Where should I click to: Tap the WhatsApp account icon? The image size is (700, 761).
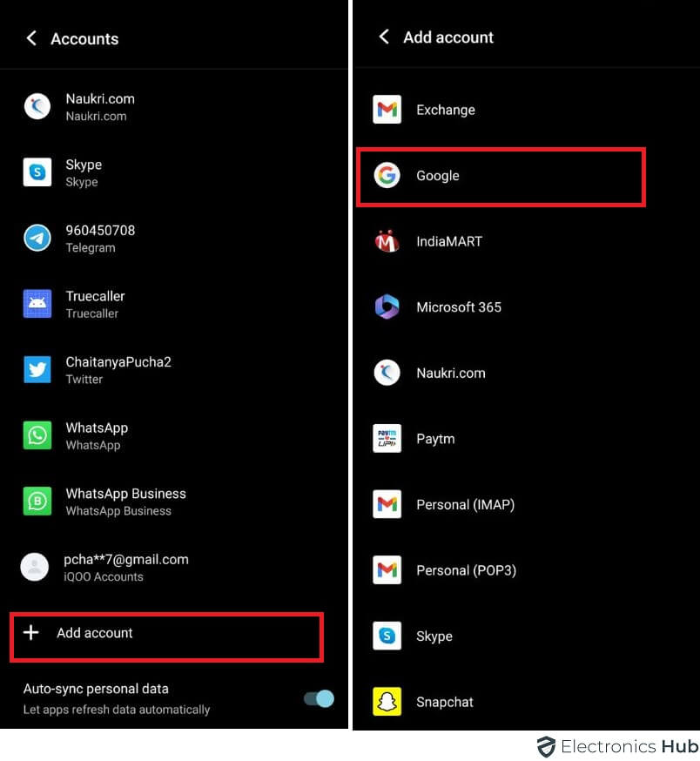click(x=37, y=435)
